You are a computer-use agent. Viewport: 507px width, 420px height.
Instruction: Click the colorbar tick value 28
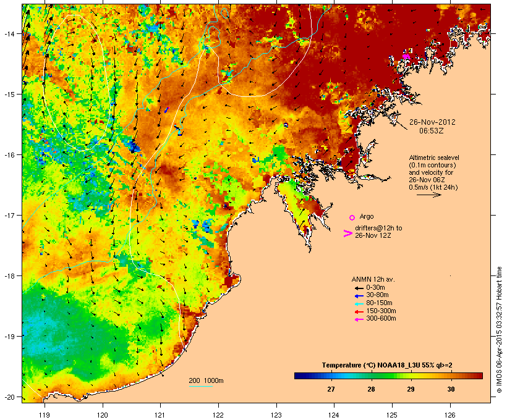click(x=371, y=389)
